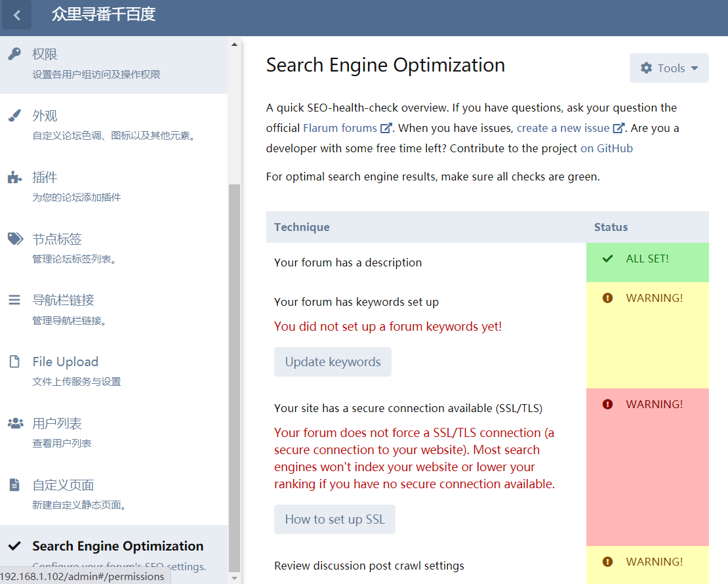Open the create a new issue link
Viewport: 728px width, 584px height.
[x=563, y=128]
